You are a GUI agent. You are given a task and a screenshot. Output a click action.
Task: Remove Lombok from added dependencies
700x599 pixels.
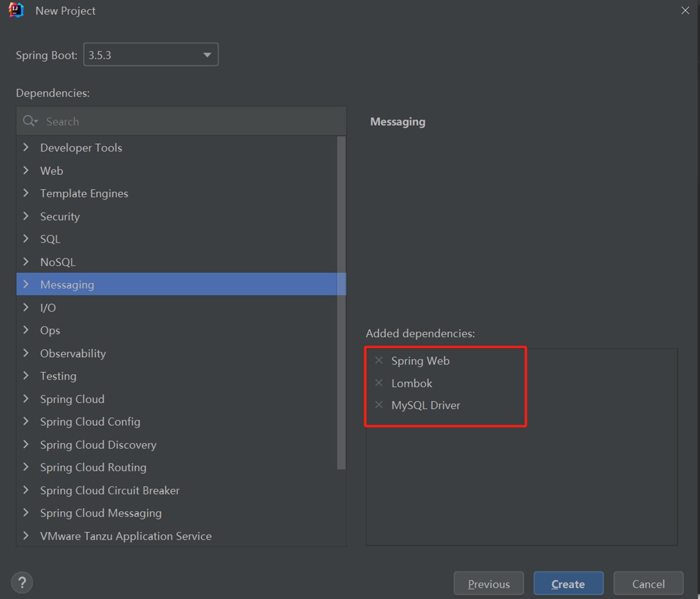379,383
